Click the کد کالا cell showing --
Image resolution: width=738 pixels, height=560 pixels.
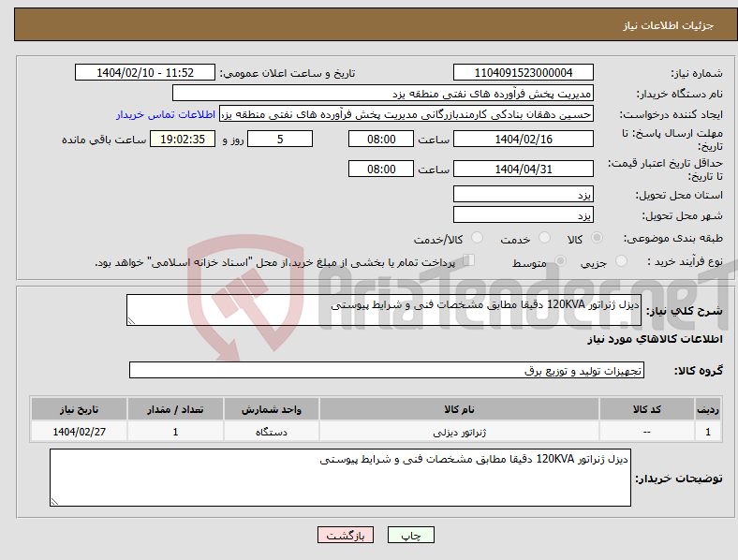647,432
